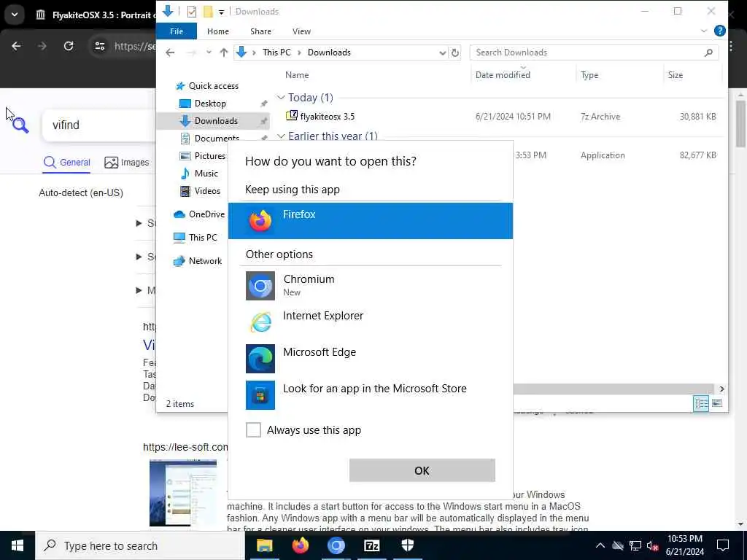
Task: Sort by the Type column header
Action: point(589,75)
